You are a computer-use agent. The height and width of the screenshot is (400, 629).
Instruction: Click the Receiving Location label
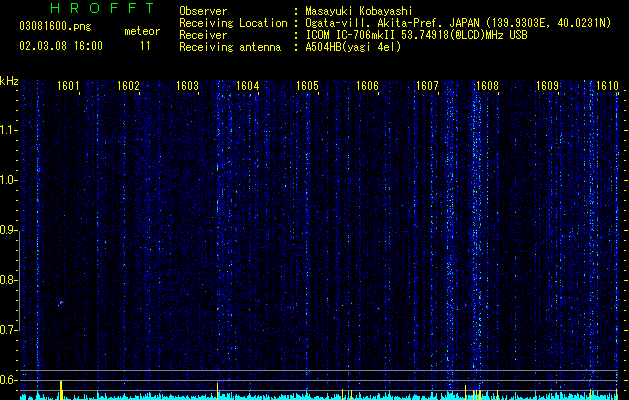point(233,23)
